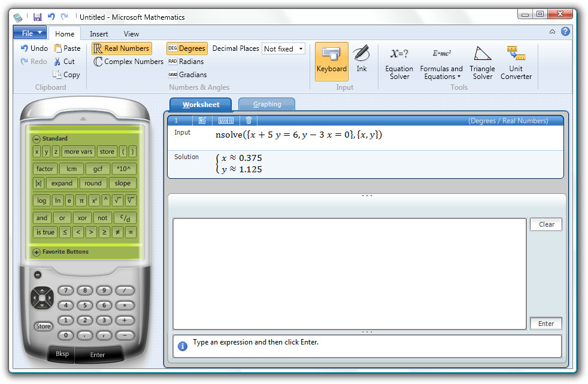Screen dimensions: 588x384
Task: Click the edit icon on worksheet entry 1
Action: (x=202, y=120)
